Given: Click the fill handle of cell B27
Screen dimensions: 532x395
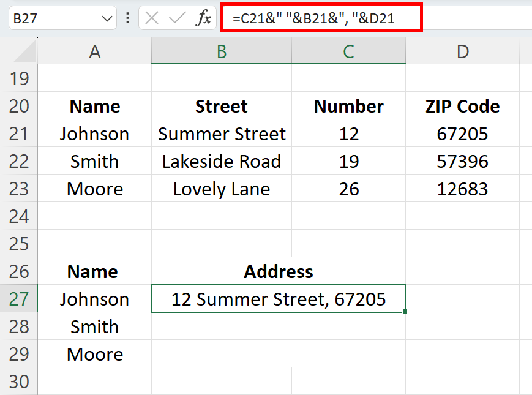Looking at the screenshot, I should click(x=405, y=311).
